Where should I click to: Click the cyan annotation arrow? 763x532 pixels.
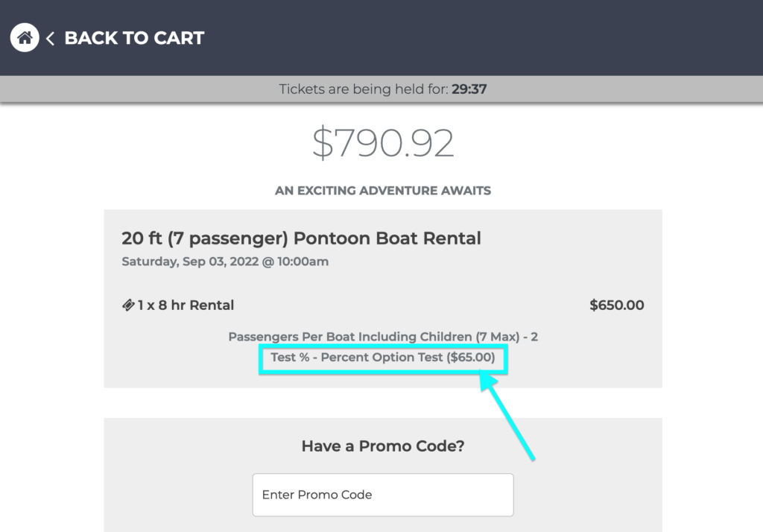[507, 415]
